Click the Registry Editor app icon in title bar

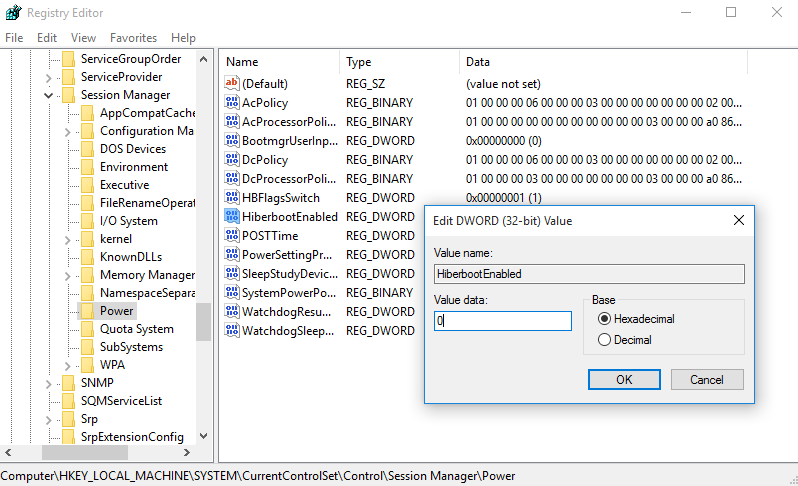point(13,12)
